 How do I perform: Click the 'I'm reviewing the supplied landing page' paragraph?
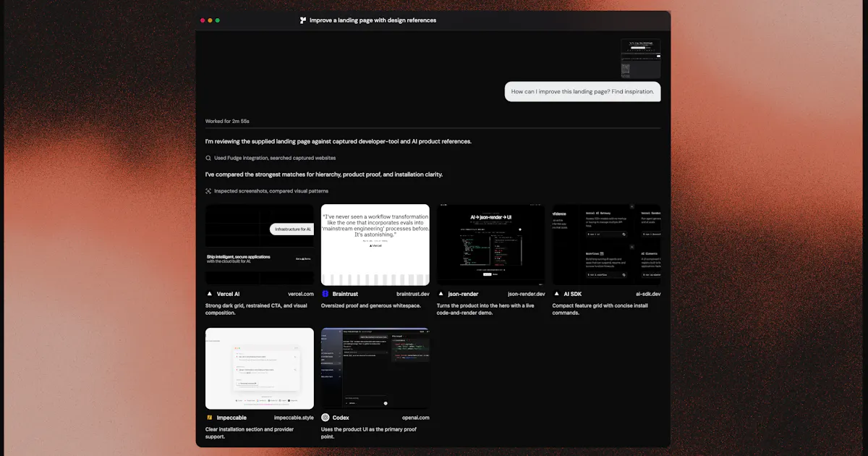click(x=339, y=141)
